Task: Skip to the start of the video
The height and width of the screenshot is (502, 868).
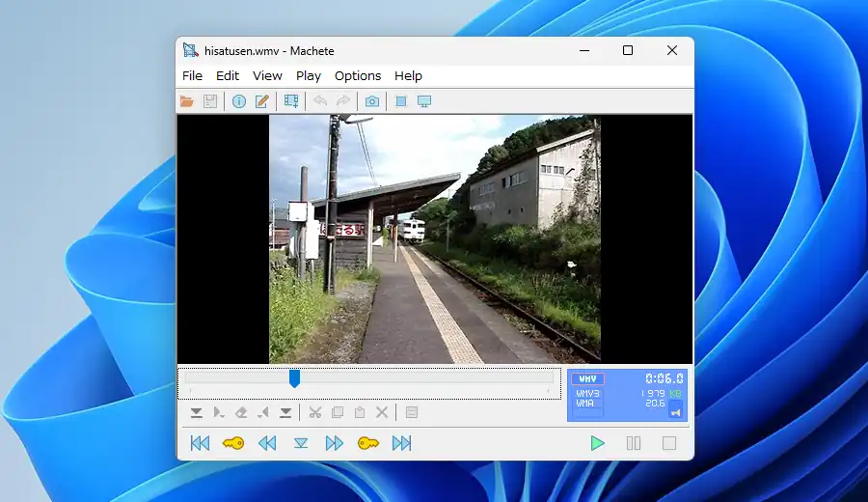Action: 200,443
